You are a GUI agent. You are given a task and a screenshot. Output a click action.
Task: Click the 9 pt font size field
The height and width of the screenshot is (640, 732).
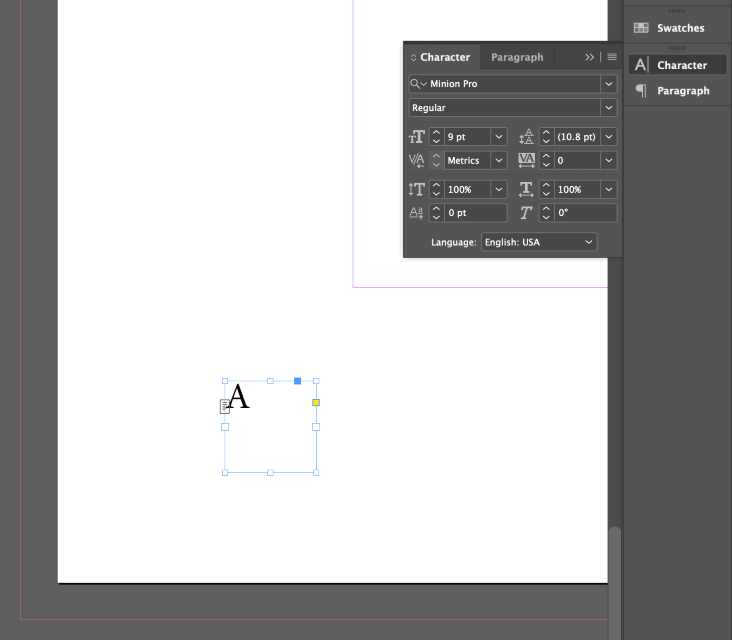pos(467,137)
